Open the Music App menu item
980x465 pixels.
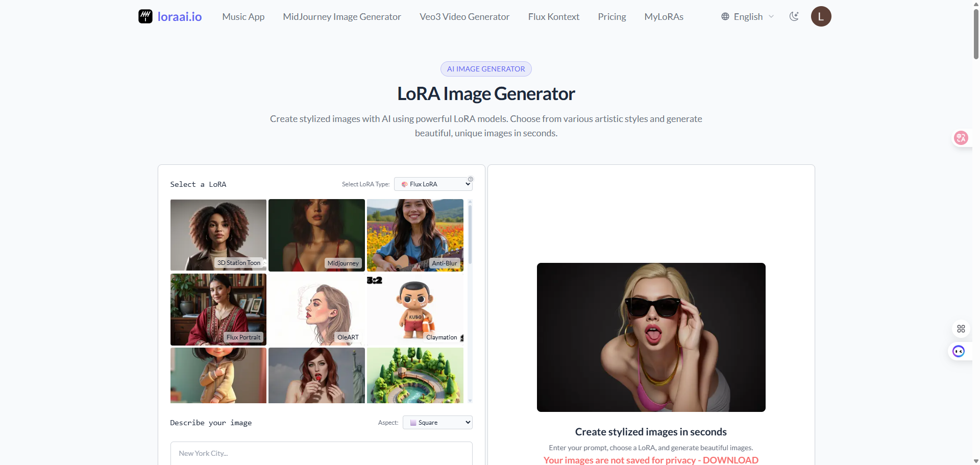[x=243, y=16]
